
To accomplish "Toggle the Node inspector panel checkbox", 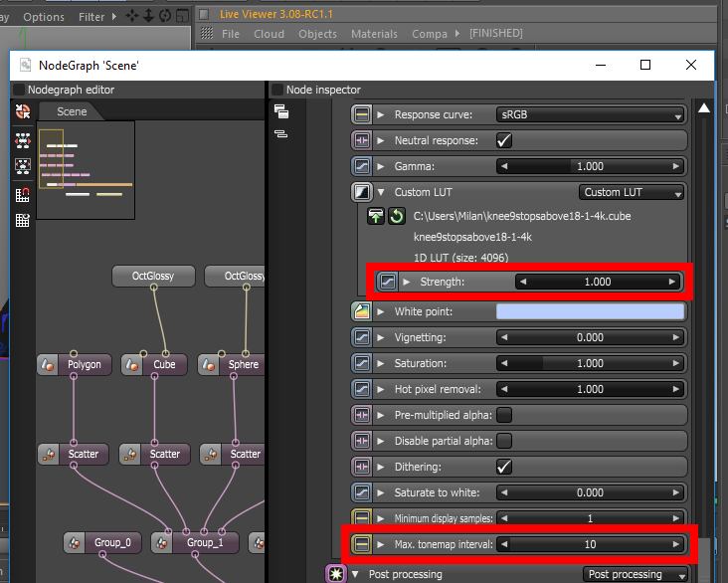I will point(277,90).
